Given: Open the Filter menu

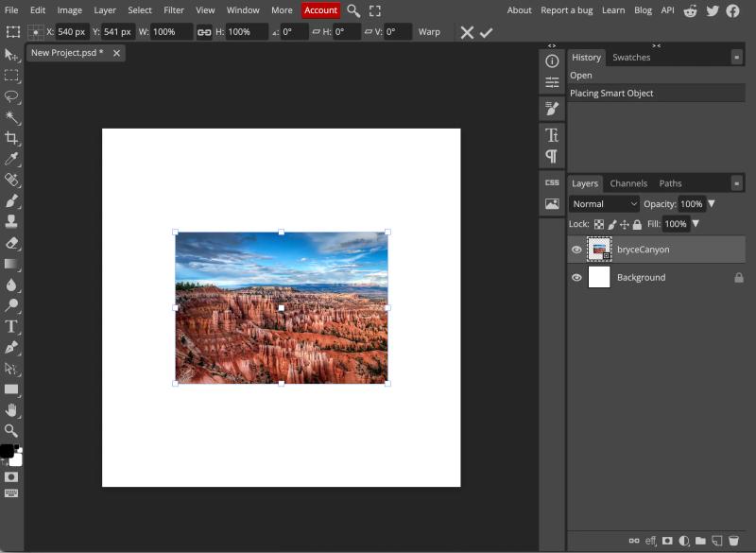Looking at the screenshot, I should click(x=174, y=10).
